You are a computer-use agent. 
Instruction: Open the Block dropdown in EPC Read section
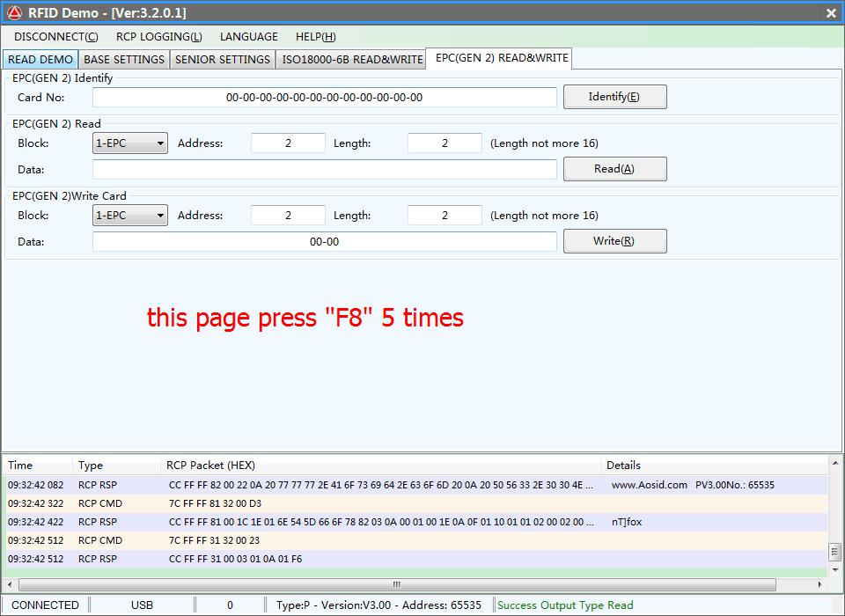pyautogui.click(x=129, y=143)
